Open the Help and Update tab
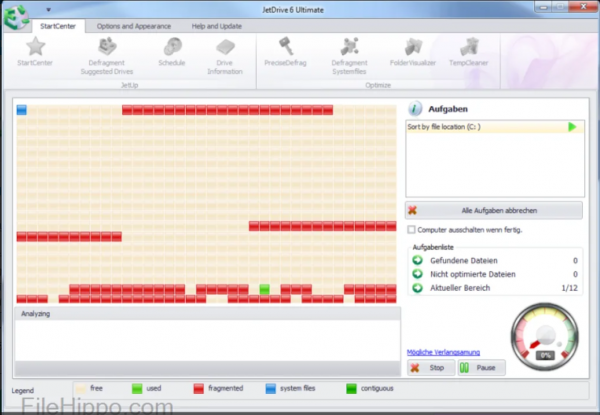Image resolution: width=600 pixels, height=415 pixels. pyautogui.click(x=217, y=26)
